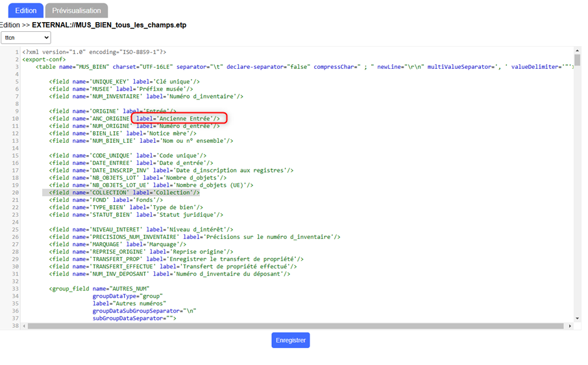The height and width of the screenshot is (365, 588).
Task: Select the Edition tab
Action: coord(26,10)
